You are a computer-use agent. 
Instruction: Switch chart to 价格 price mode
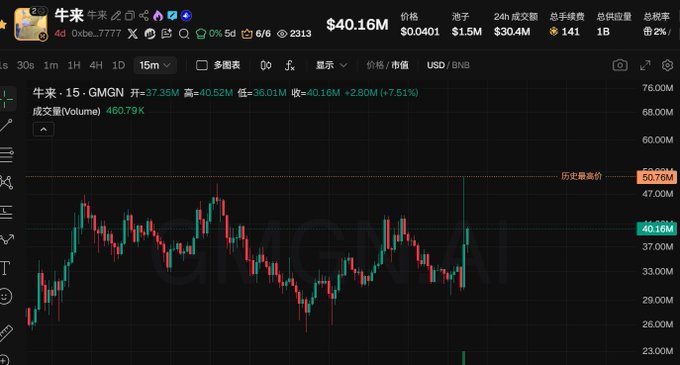tap(375, 65)
